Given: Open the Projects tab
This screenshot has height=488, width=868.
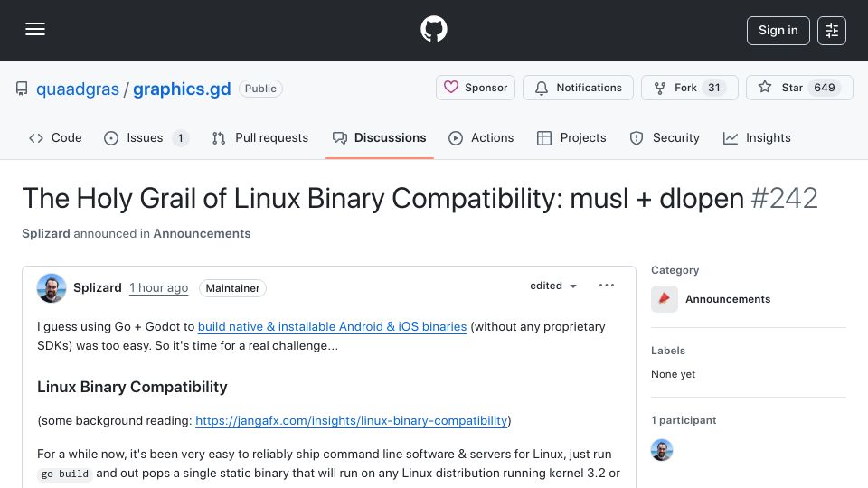Looking at the screenshot, I should coord(571,137).
